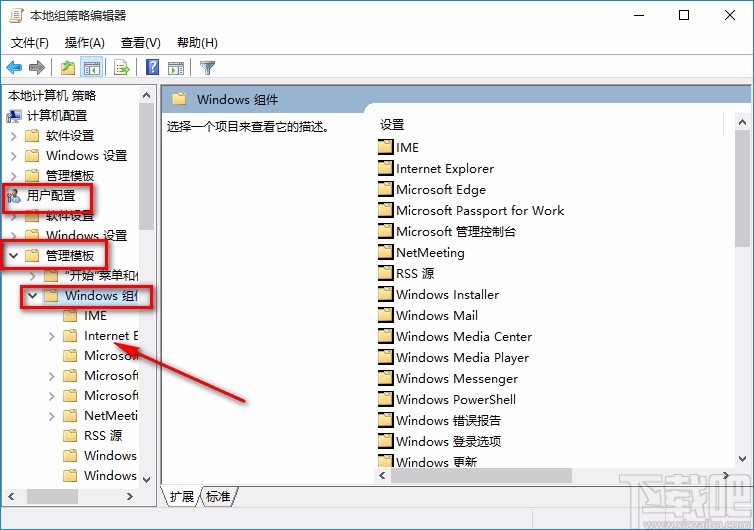This screenshot has height=530, width=754.
Task: Collapse the Windows 组件 tree node
Action: tap(33, 295)
